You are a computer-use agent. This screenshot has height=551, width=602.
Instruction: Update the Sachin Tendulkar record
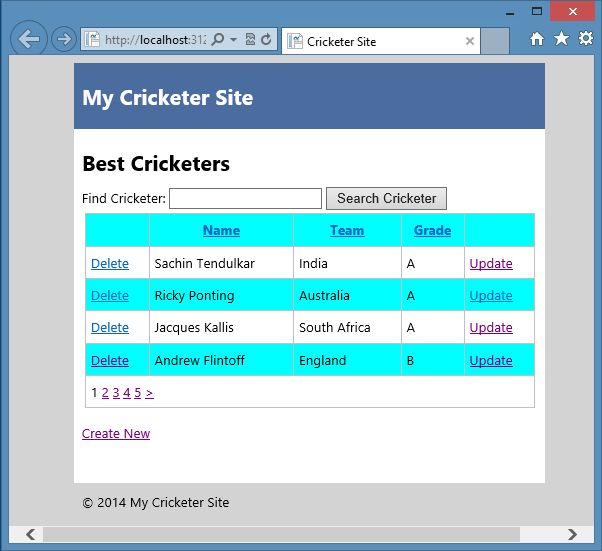click(491, 263)
